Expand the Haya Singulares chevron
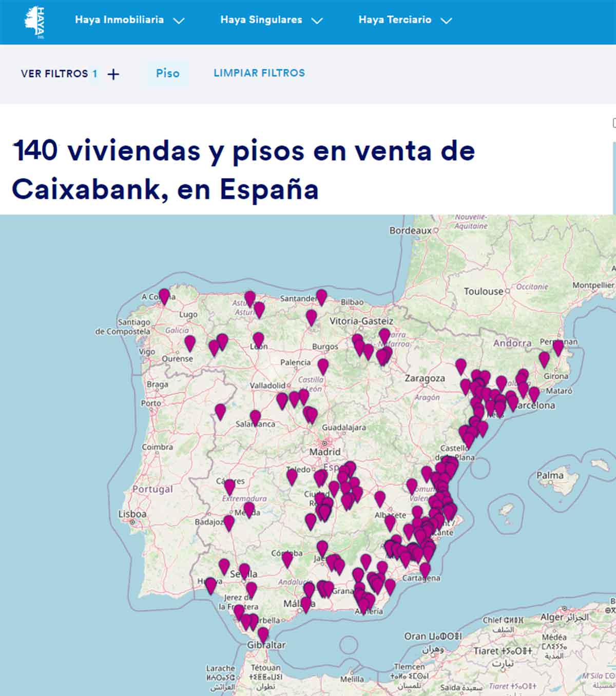 (317, 21)
